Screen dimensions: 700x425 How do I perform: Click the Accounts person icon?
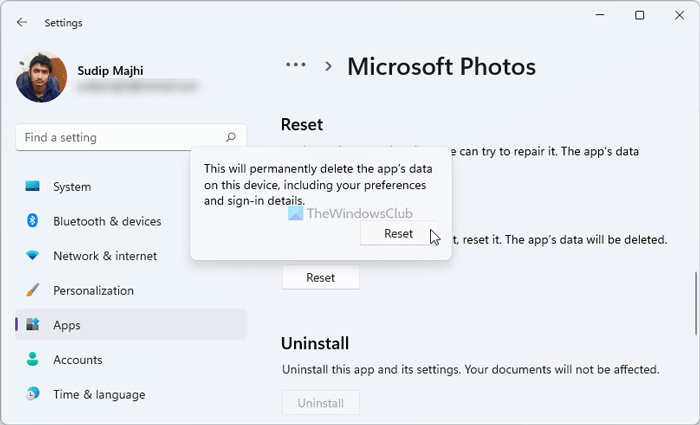click(x=33, y=360)
